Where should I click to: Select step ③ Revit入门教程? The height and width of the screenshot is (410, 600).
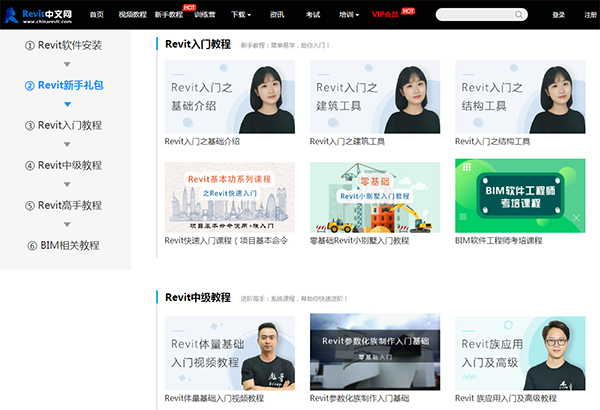point(64,126)
